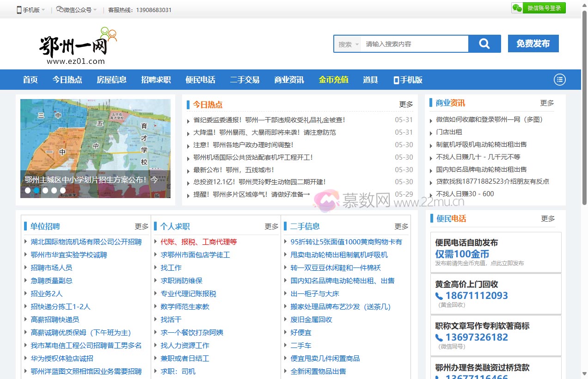
Task: Expand the 微信公众号 dropdown
Action: click(95, 10)
